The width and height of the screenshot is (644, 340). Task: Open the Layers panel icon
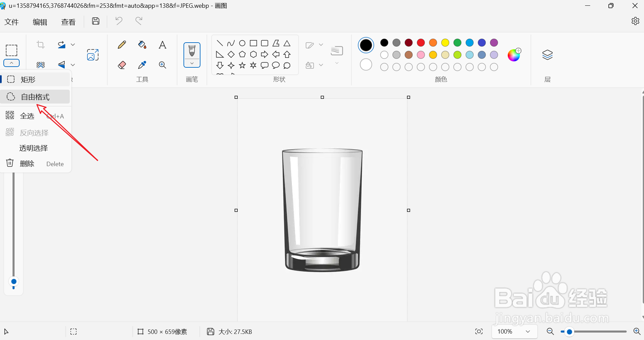point(548,55)
